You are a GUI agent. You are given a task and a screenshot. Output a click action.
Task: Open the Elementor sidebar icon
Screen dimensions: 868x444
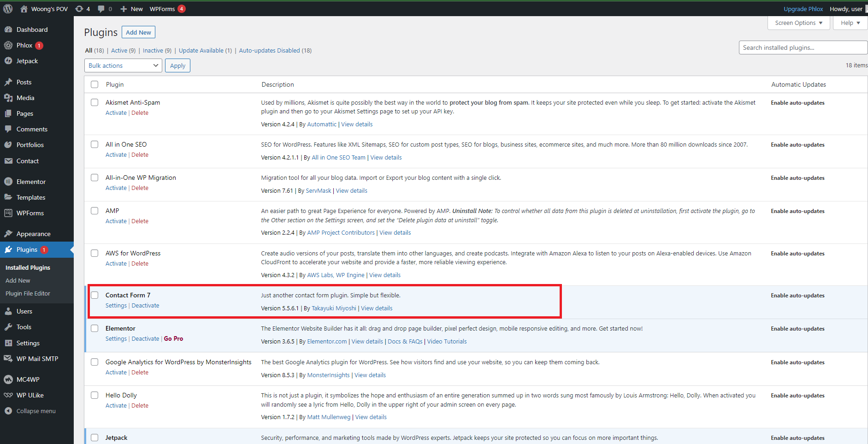tap(8, 182)
